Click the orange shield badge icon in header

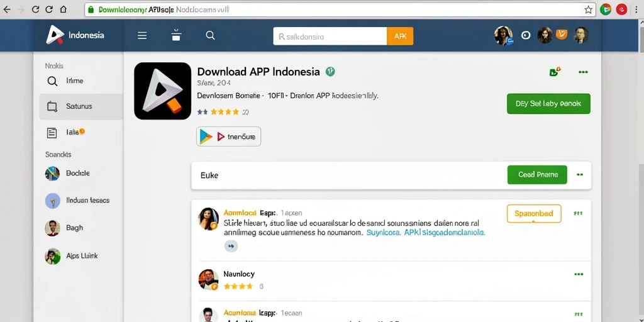(561, 35)
